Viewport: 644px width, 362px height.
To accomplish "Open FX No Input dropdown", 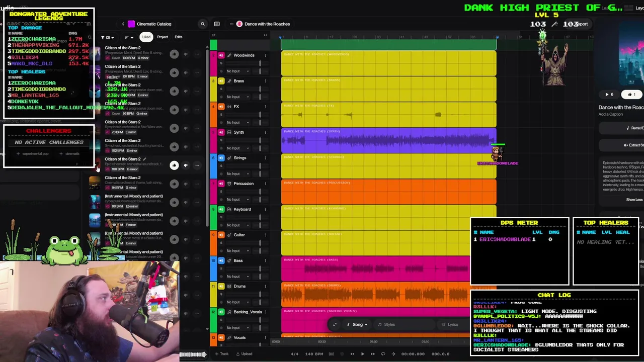I will (237, 122).
